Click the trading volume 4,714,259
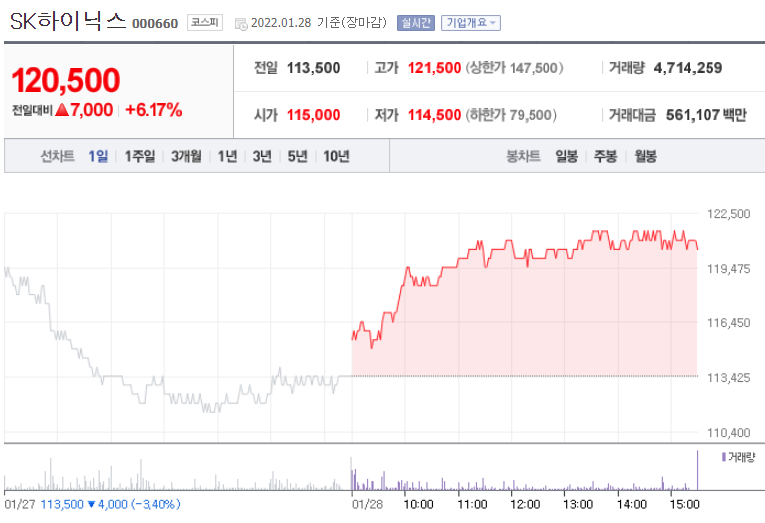 688,68
